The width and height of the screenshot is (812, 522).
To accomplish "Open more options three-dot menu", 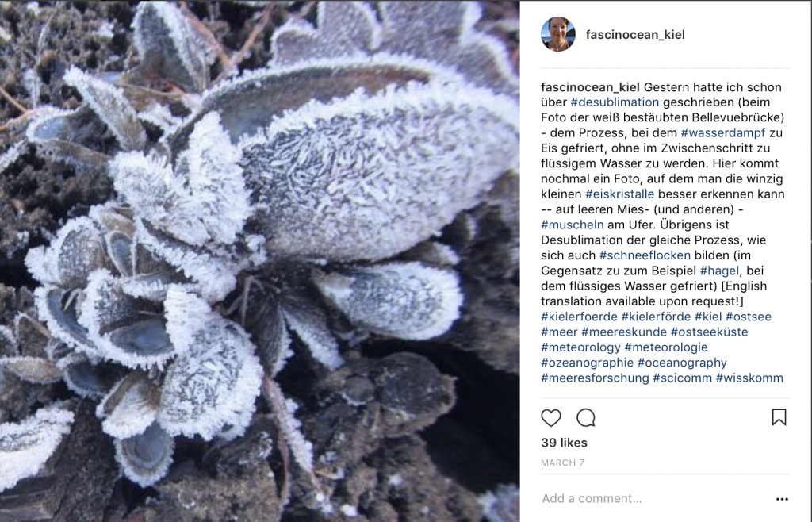I will (782, 499).
